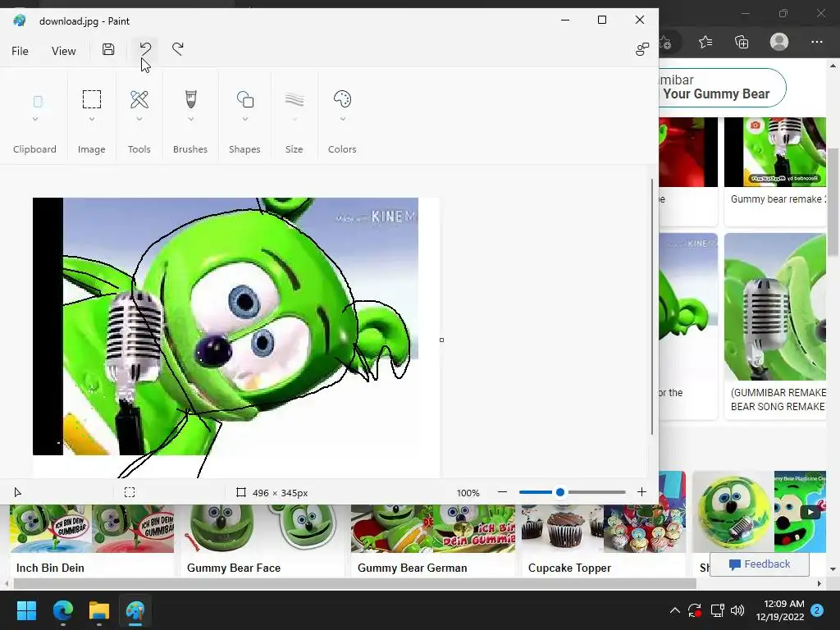Open the View menu
840x630 pixels.
(x=63, y=51)
